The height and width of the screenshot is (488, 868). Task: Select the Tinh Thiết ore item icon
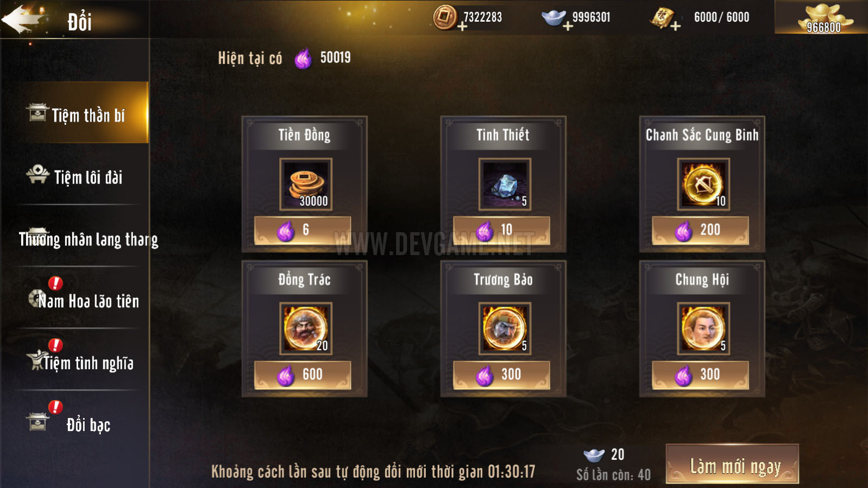click(x=505, y=184)
